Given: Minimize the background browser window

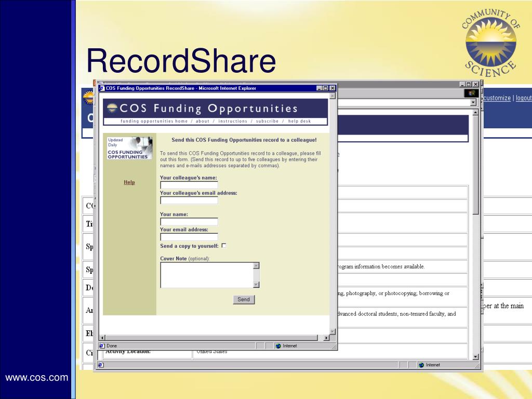Looking at the screenshot, I should [462, 84].
